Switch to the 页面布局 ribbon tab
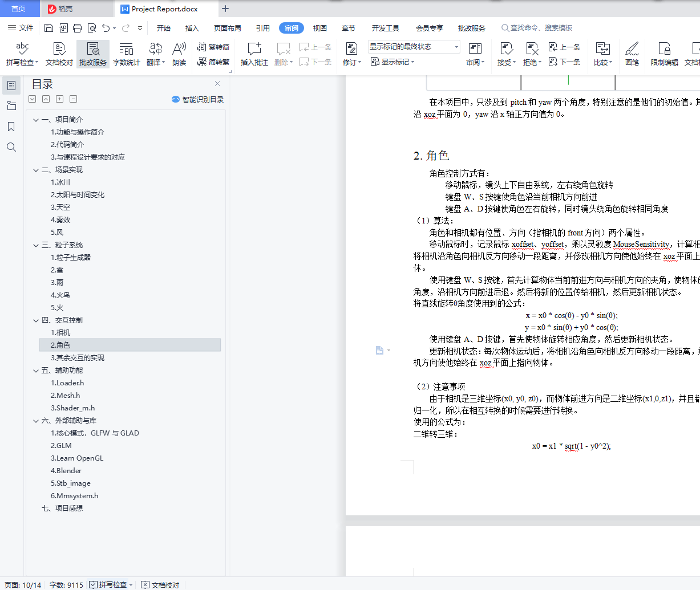Image resolution: width=700 pixels, height=590 pixels. point(228,28)
